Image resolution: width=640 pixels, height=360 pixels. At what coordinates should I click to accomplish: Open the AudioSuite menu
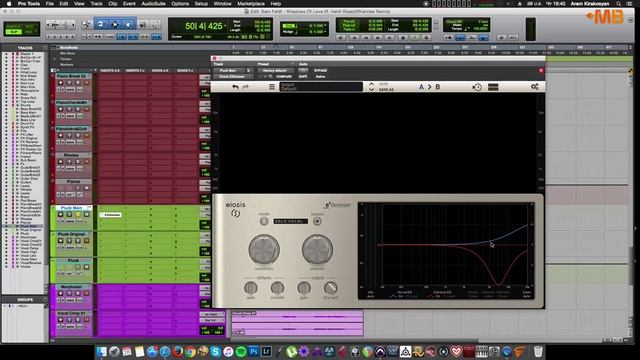pyautogui.click(x=153, y=4)
